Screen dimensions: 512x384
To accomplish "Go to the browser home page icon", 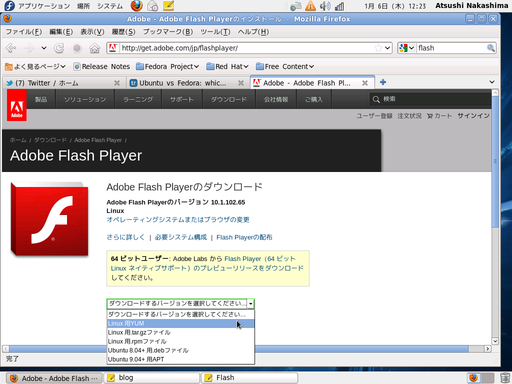I will tap(95, 48).
